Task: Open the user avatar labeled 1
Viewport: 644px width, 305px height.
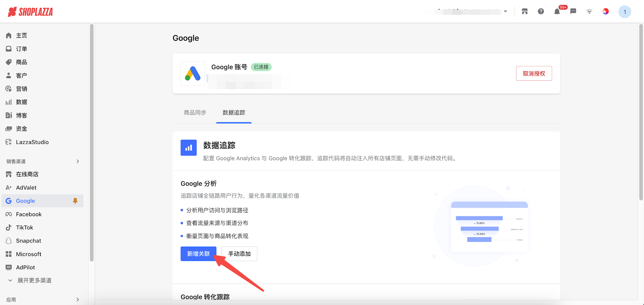Action: click(x=625, y=12)
